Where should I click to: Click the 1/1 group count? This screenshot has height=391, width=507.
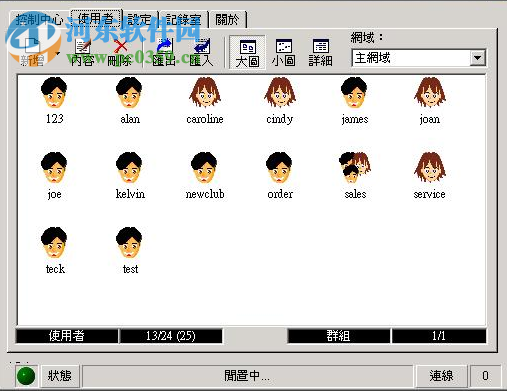(439, 336)
